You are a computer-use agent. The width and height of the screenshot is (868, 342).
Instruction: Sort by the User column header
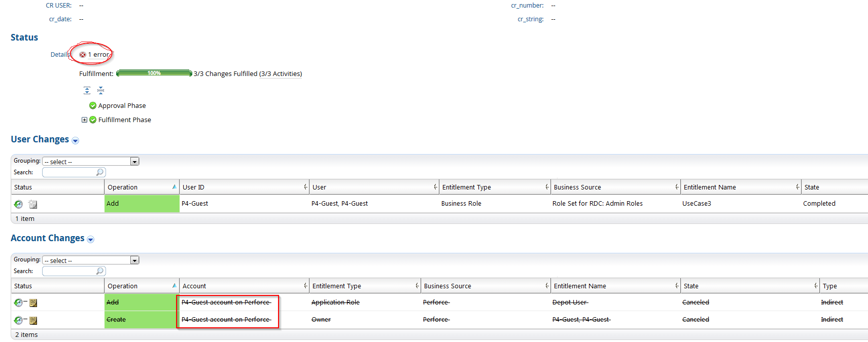pyautogui.click(x=374, y=187)
